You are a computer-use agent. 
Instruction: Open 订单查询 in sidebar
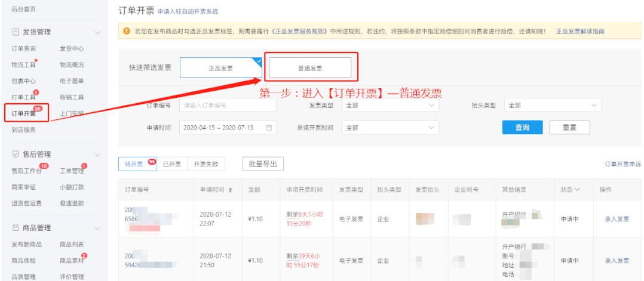[23, 48]
